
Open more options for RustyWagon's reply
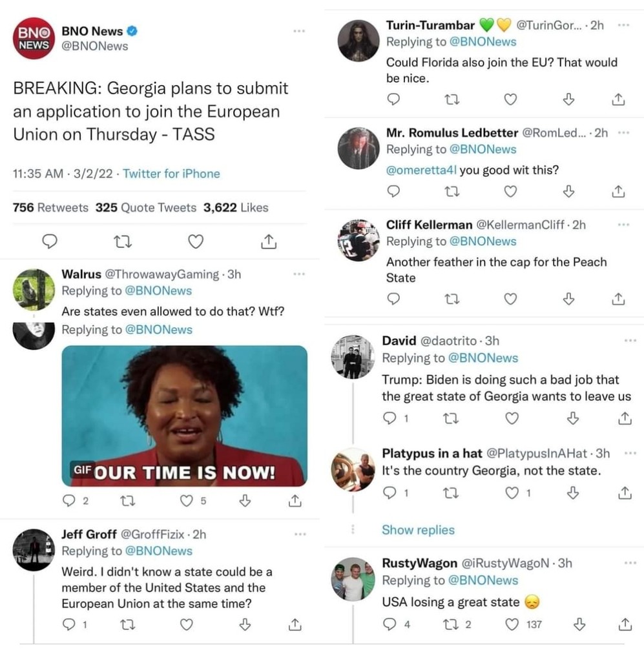point(630,563)
